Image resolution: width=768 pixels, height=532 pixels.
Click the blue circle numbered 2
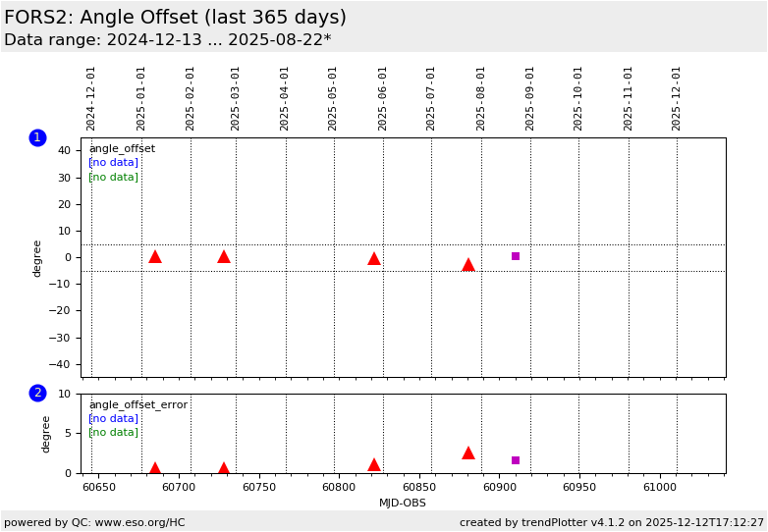(37, 394)
